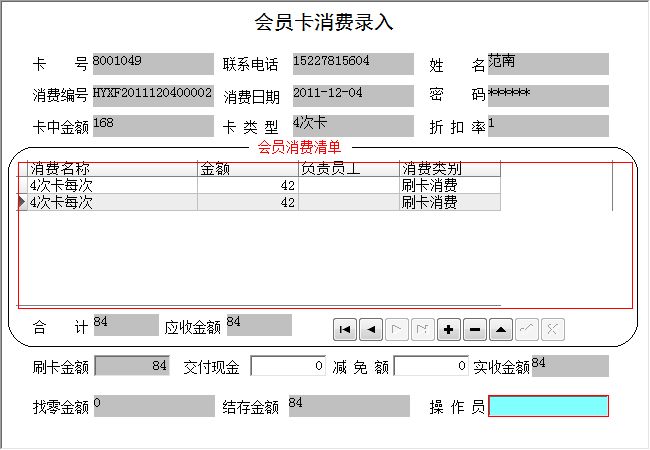Click the 负责员工 cell in second row

[348, 203]
